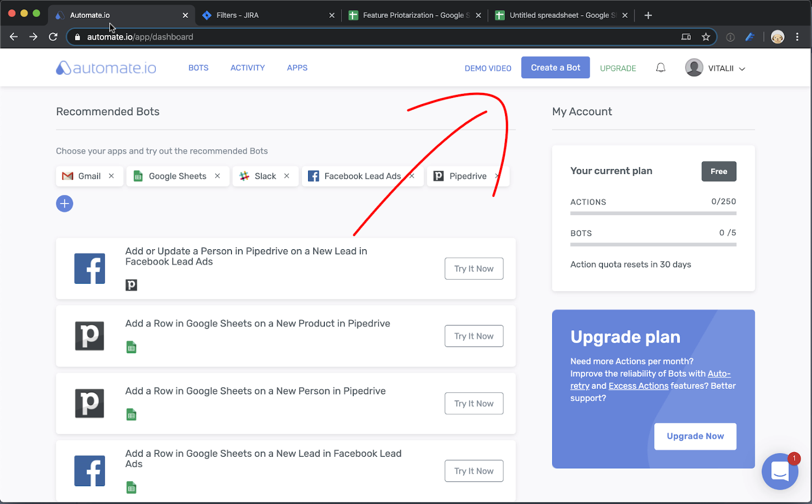Open the ACTIVITY menu
The height and width of the screenshot is (504, 812).
(248, 68)
